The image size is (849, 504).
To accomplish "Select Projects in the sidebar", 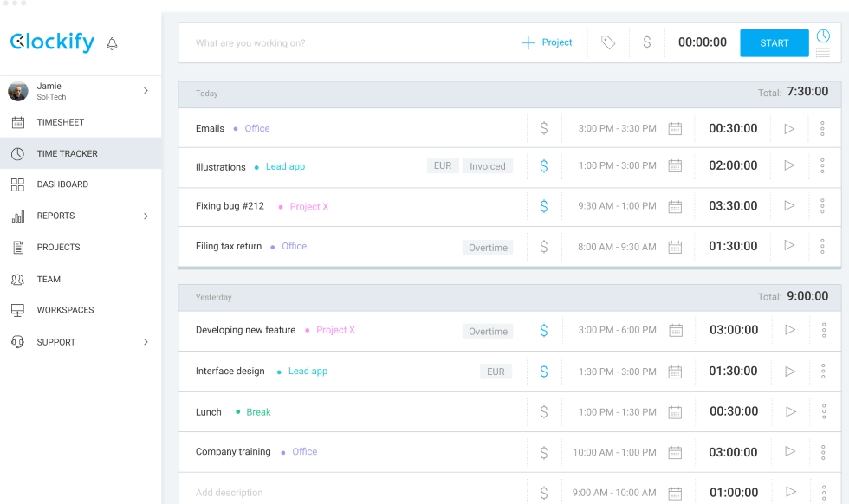I will (57, 247).
